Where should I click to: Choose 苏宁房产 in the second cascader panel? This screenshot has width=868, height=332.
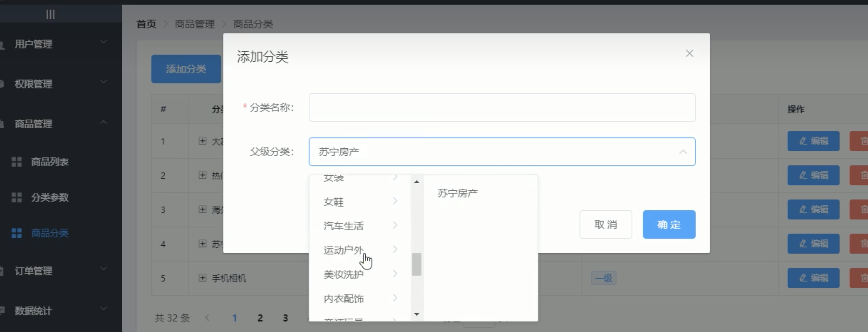click(458, 193)
